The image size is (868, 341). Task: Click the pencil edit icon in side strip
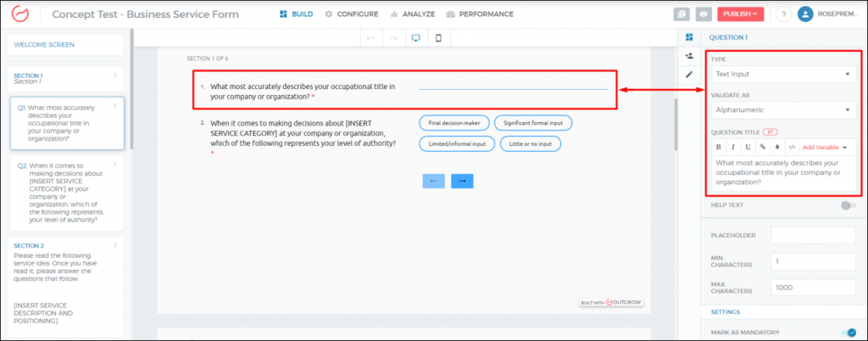pos(689,74)
